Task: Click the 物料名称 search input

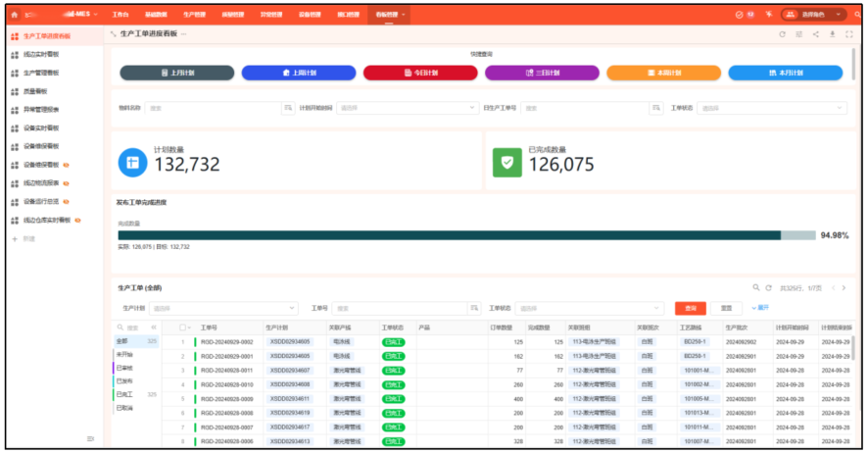Action: [214, 108]
